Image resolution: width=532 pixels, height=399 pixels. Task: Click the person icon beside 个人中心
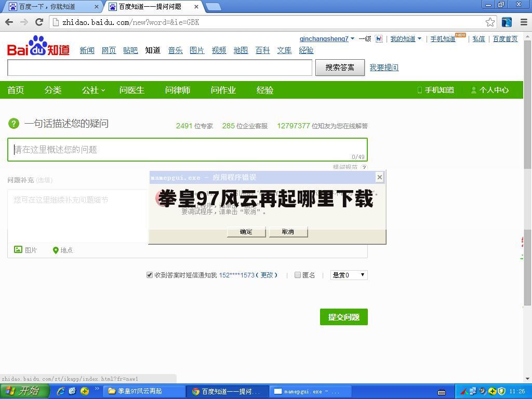point(474,90)
